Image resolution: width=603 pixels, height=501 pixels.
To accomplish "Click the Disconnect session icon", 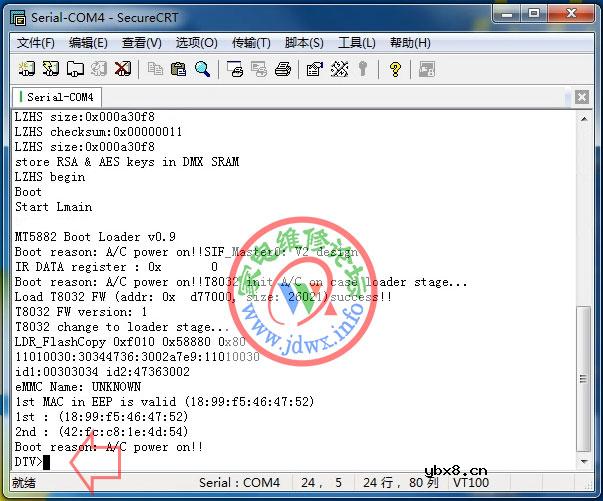I will tap(123, 69).
